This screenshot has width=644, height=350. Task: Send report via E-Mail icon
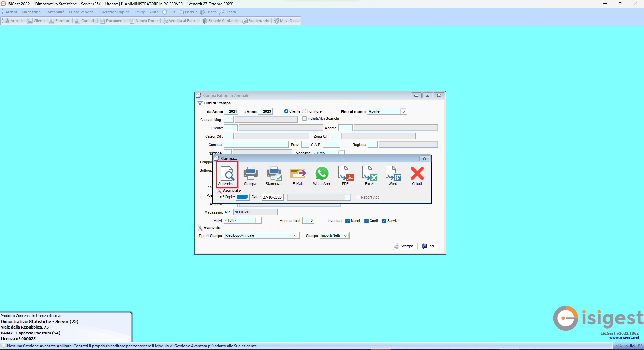tap(298, 175)
